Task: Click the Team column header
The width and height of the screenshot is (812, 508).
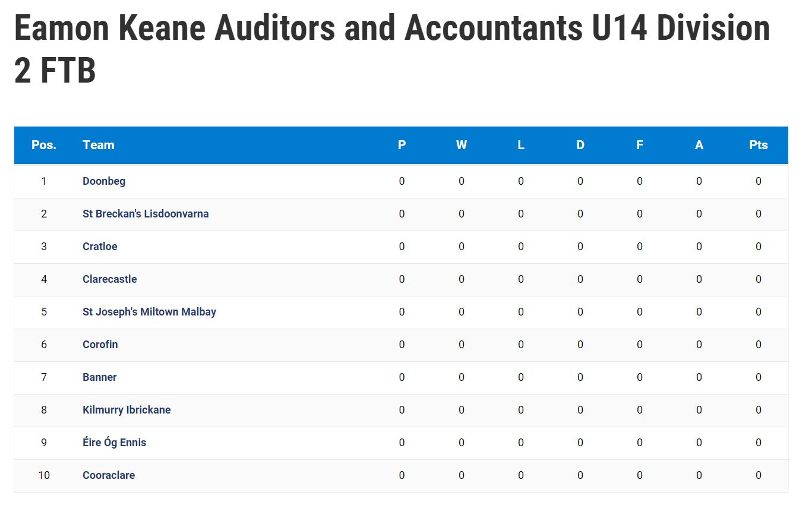Action: [x=99, y=145]
